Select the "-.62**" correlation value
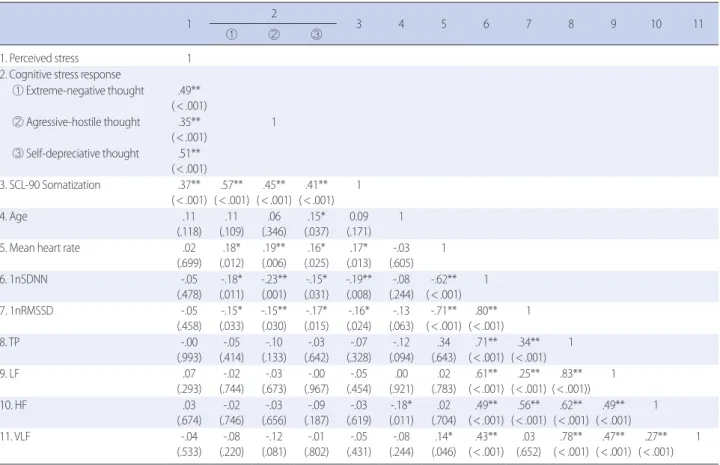The image size is (720, 465). (x=444, y=279)
